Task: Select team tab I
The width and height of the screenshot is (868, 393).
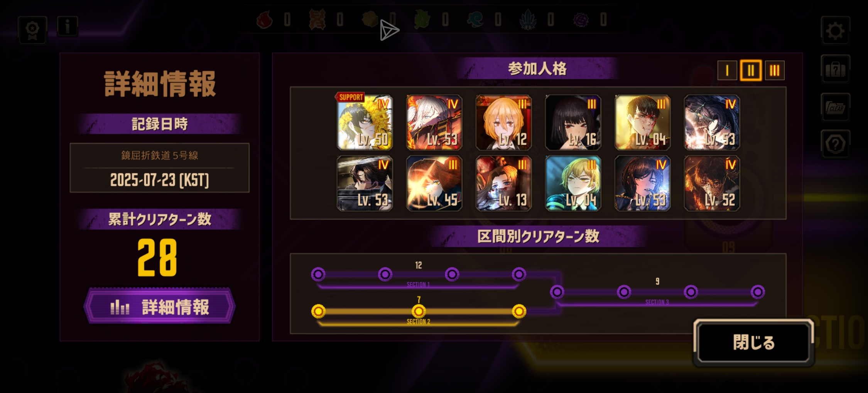Action: pos(727,71)
